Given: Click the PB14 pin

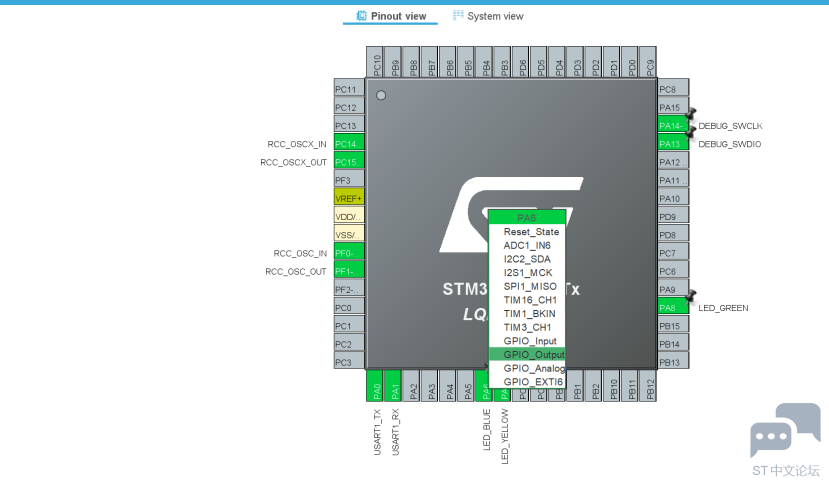Looking at the screenshot, I should coord(674,344).
